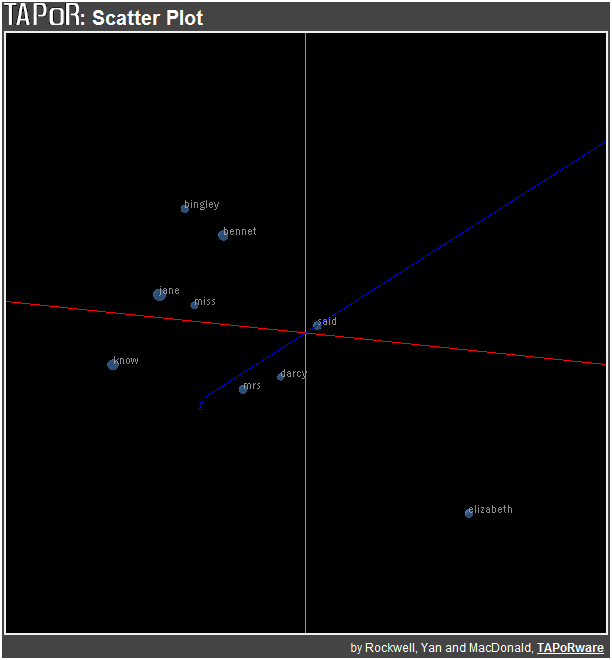Click the elizabeth data point
Screen dimensions: 612x660
[468, 514]
